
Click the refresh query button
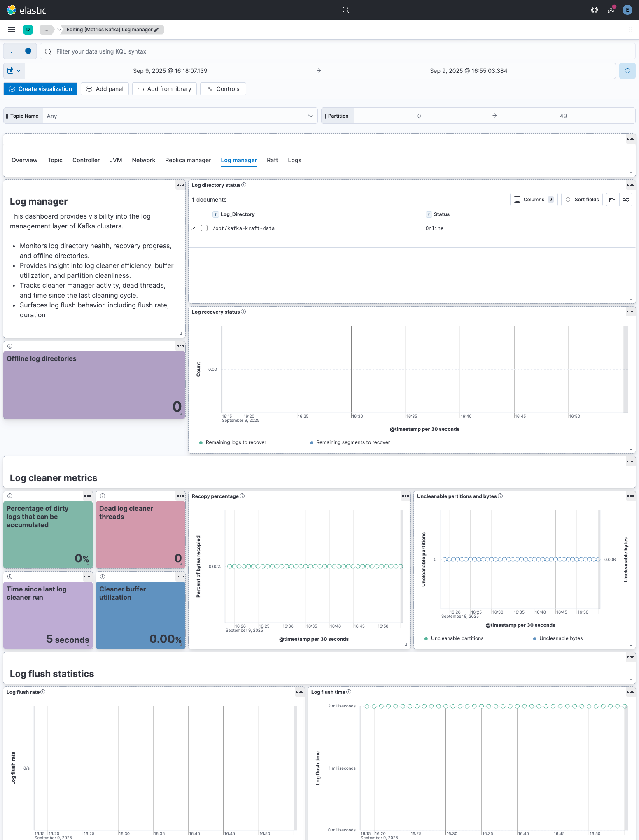(627, 71)
